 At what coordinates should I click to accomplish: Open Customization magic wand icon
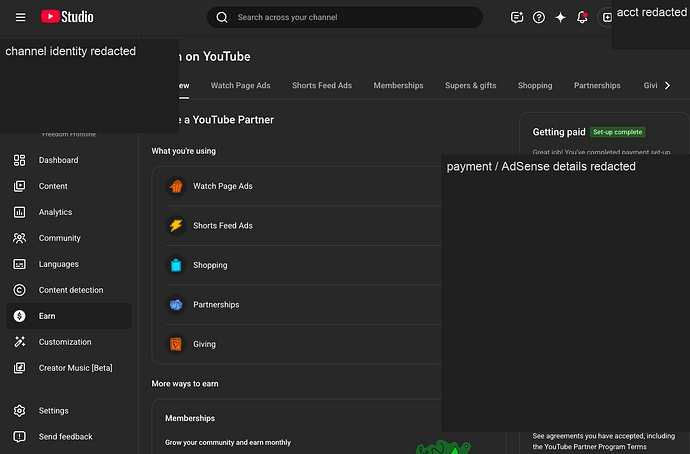pyautogui.click(x=19, y=342)
